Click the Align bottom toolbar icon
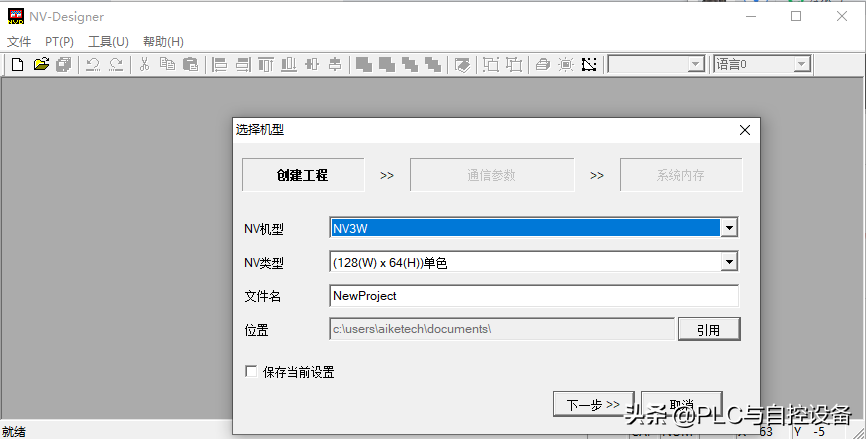 pyautogui.click(x=289, y=65)
